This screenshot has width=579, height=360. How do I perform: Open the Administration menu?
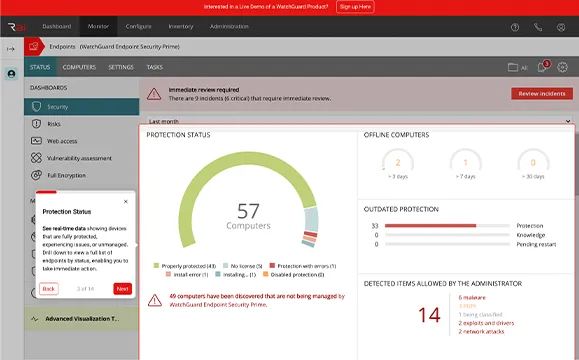[x=229, y=27]
